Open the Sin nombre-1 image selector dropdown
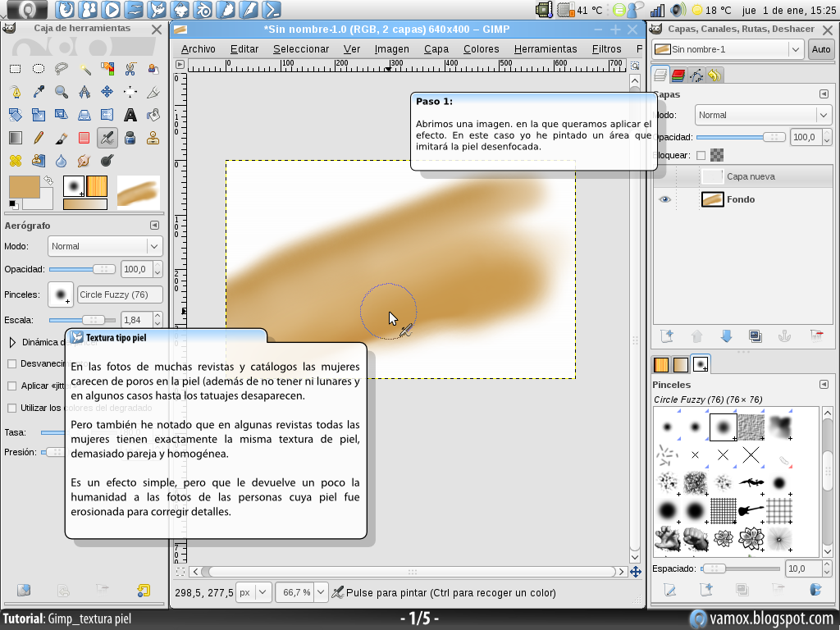The height and width of the screenshot is (630, 840). pos(728,49)
